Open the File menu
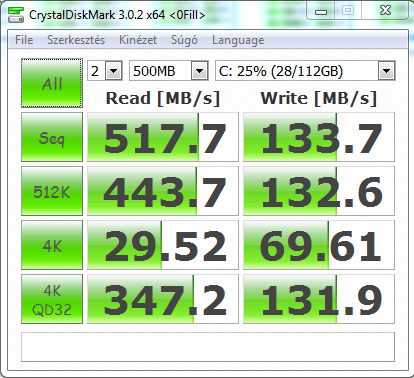 pyautogui.click(x=24, y=40)
